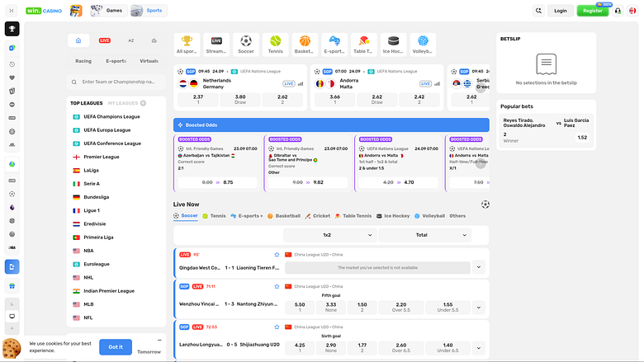
Task: Click soccer ball icon beside Live Now
Action: tap(485, 205)
